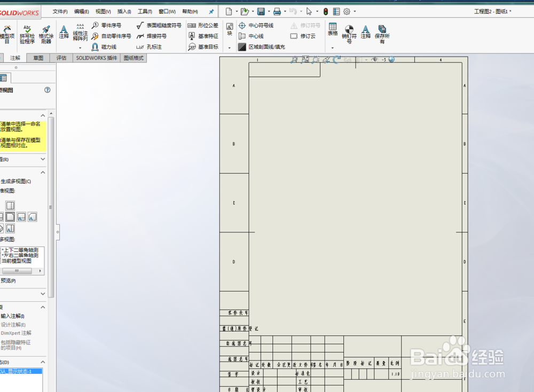This screenshot has height=392, width=534.
Task: Select 区域剖面线/填充 area hatch tool
Action: click(x=262, y=46)
